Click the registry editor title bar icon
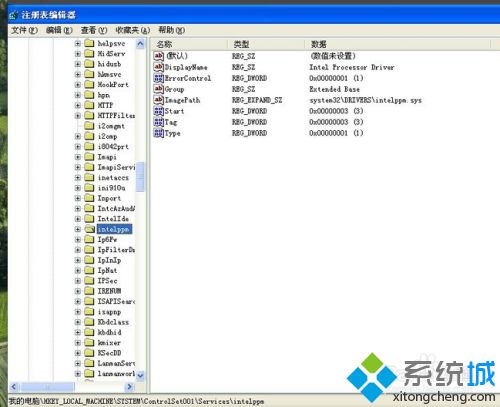Image resolution: width=500 pixels, height=407 pixels. point(13,15)
